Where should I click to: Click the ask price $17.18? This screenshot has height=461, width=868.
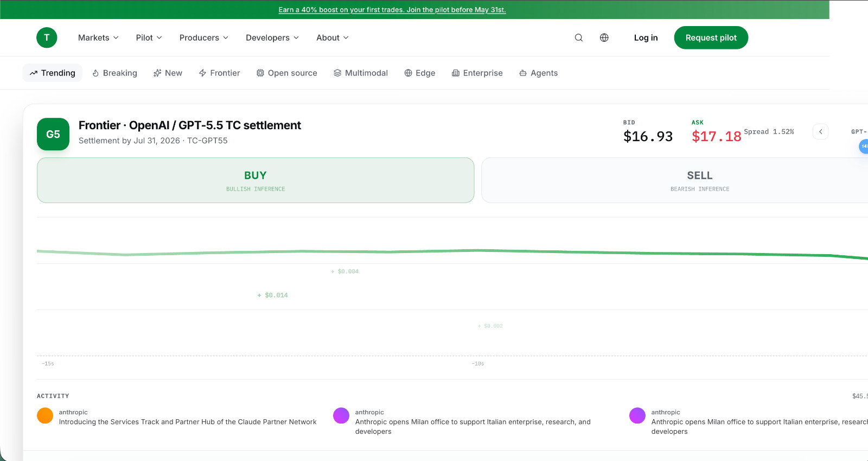[717, 136]
